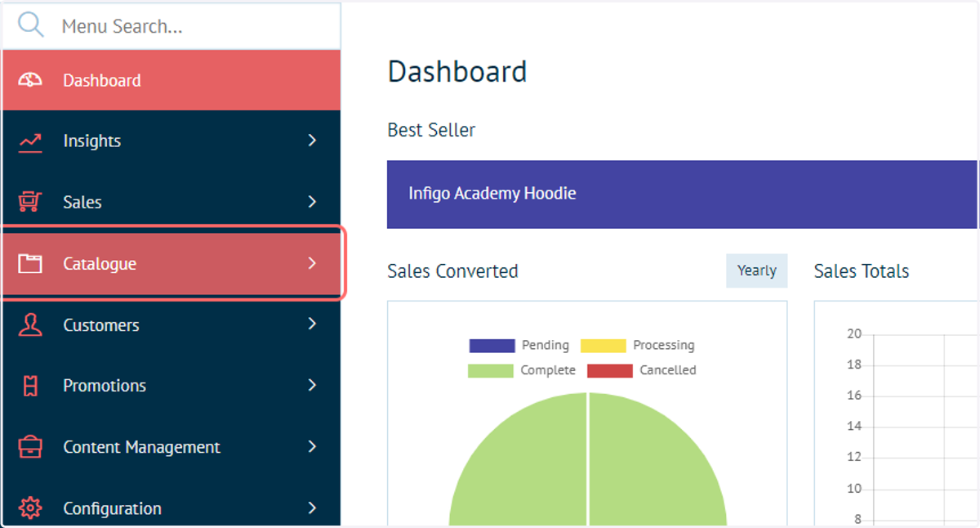Viewport: 980px width, 528px height.
Task: Select the Promotions menu label
Action: tap(105, 386)
